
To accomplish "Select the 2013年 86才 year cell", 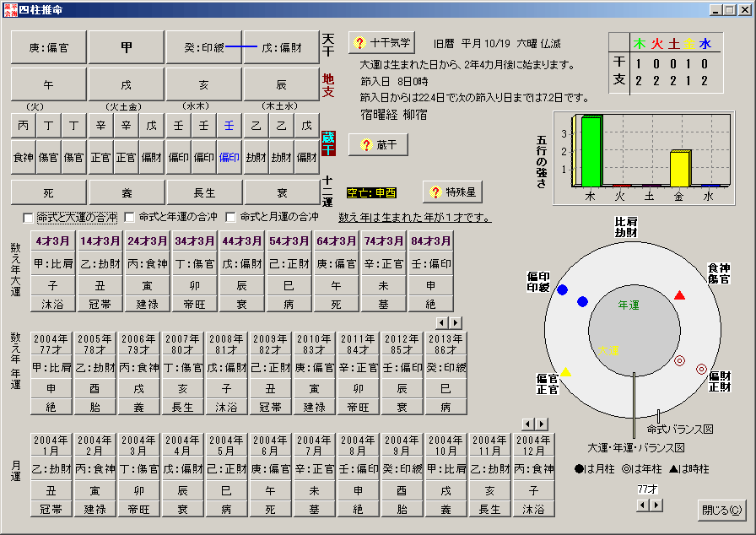I will (446, 343).
